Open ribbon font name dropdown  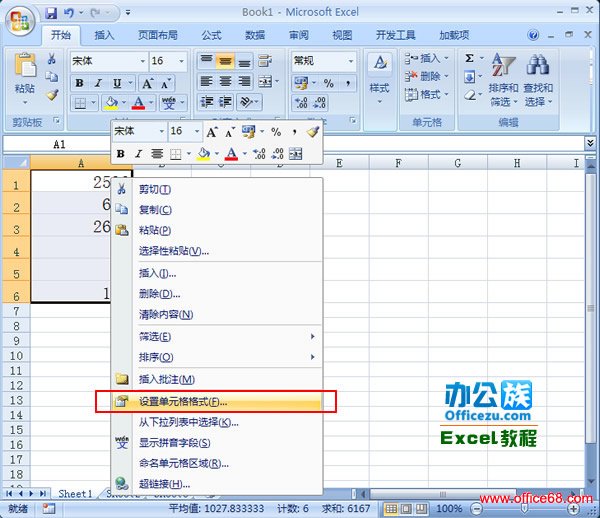[142, 61]
